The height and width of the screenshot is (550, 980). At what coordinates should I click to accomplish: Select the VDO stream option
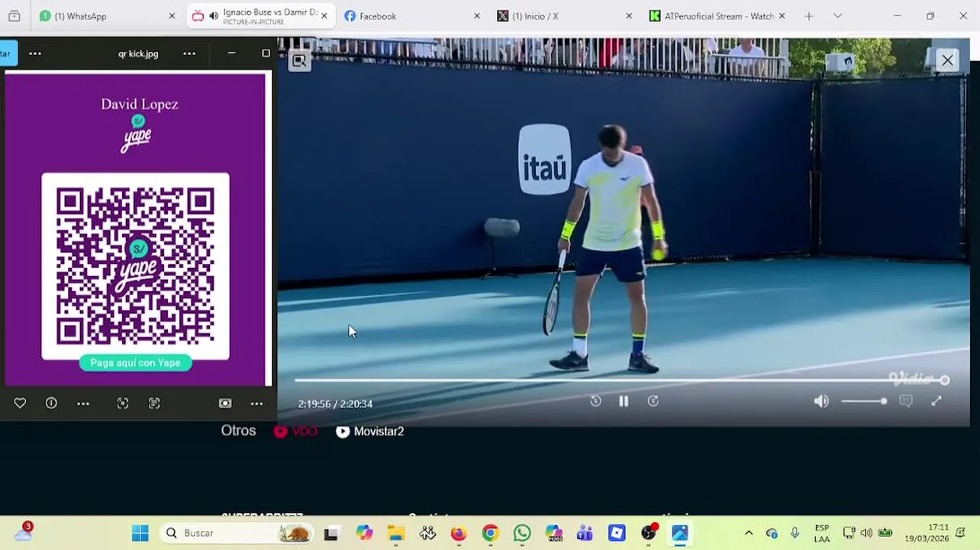click(x=295, y=431)
